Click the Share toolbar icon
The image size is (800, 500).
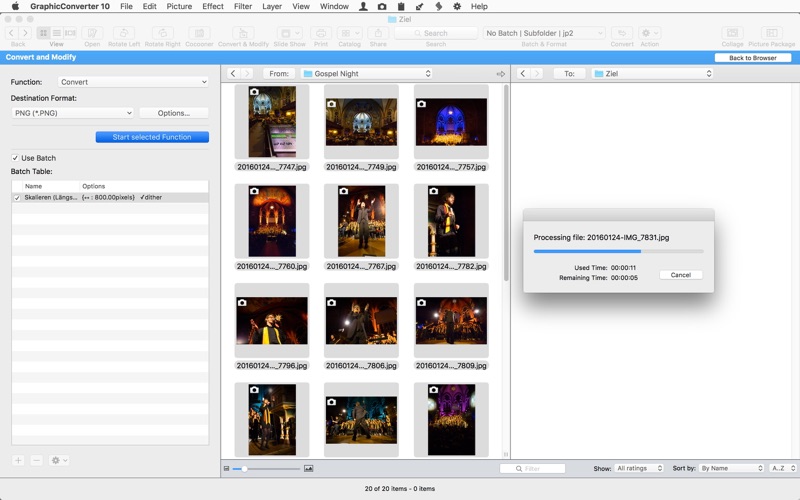click(x=377, y=34)
